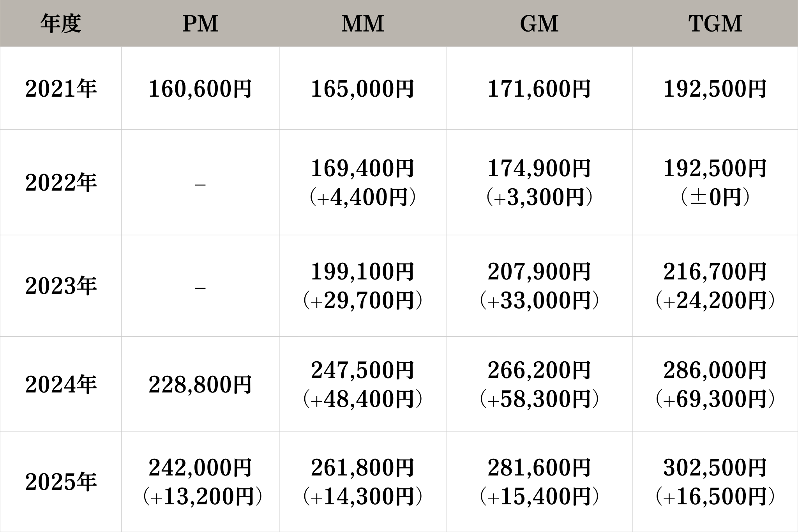
Task: Click the +24,200円 increase text
Action: (x=715, y=301)
